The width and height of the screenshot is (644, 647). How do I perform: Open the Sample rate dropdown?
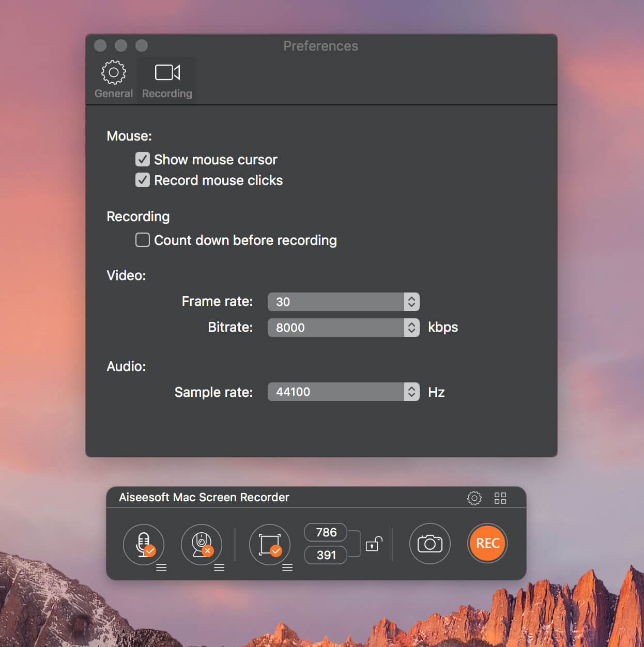[x=343, y=392]
